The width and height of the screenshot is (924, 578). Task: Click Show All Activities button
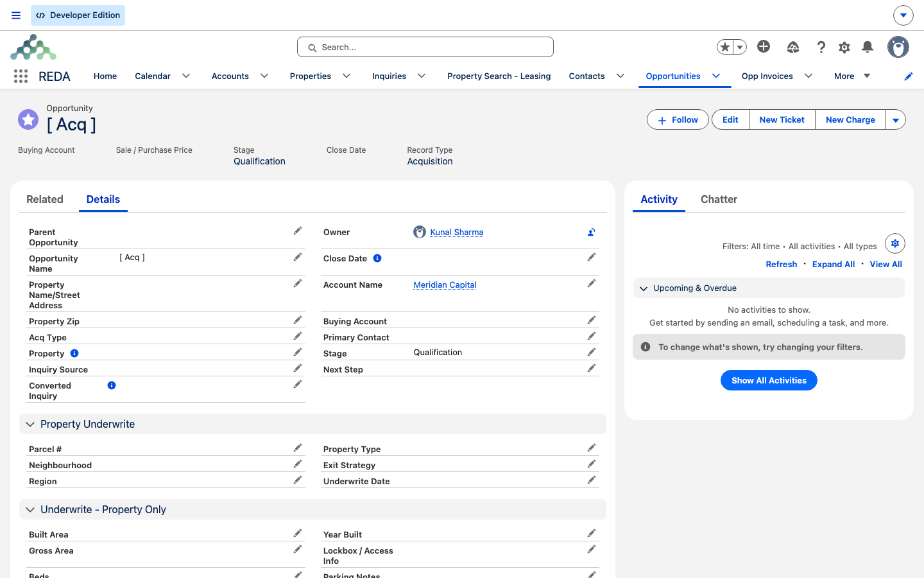pyautogui.click(x=769, y=380)
